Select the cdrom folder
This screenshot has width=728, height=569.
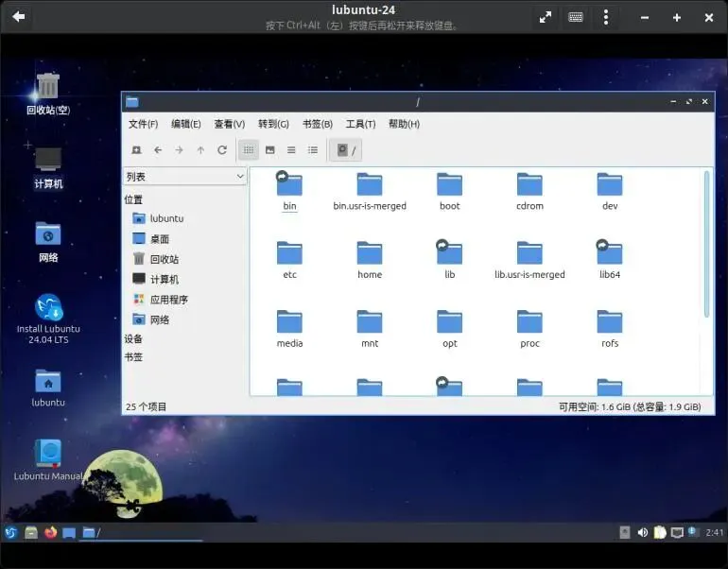(529, 191)
